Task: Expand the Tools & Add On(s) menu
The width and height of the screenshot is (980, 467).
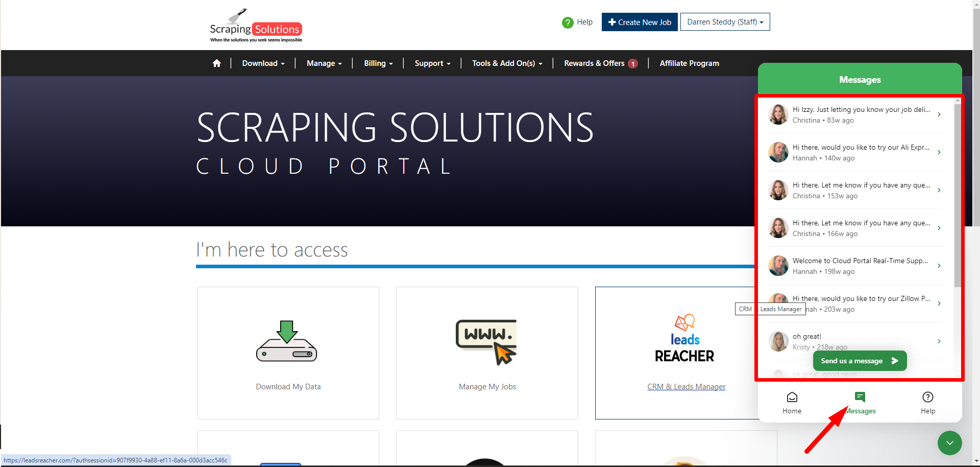Action: [x=507, y=63]
